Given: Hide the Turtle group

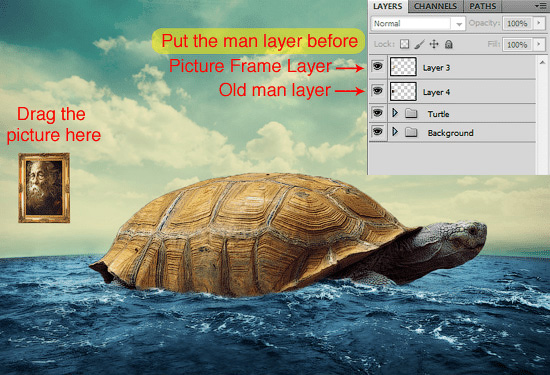Looking at the screenshot, I should [x=377, y=113].
